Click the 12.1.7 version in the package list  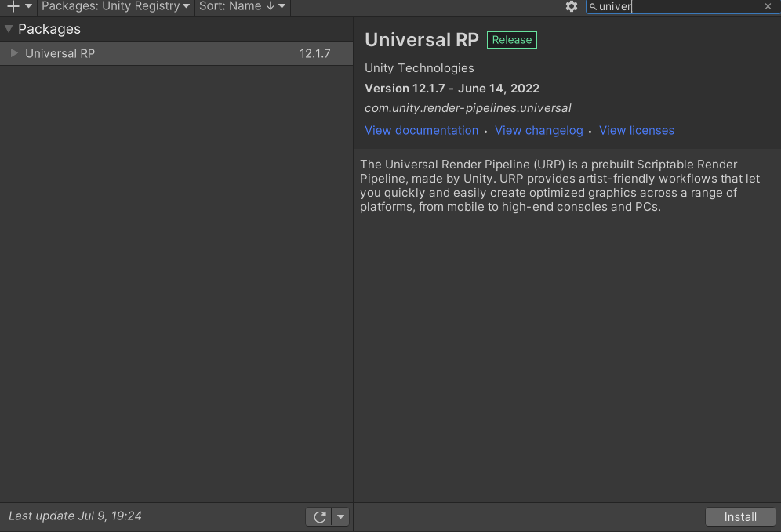click(x=314, y=54)
